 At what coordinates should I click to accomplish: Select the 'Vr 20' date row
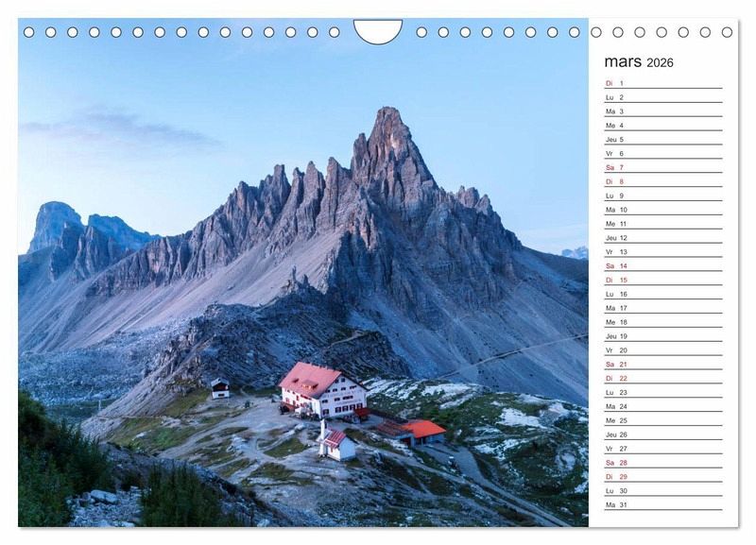coord(663,350)
